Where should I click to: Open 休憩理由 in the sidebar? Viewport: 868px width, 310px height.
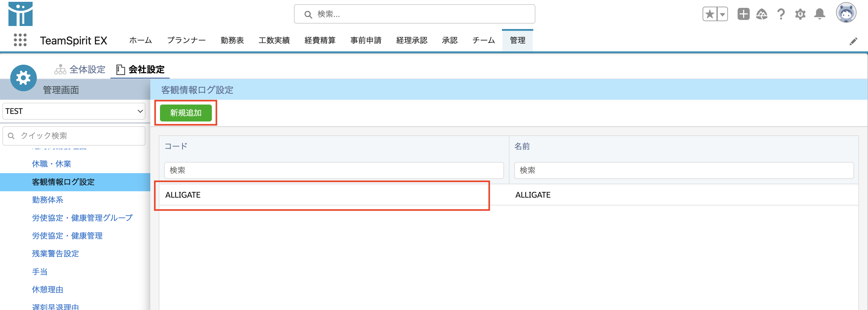click(x=47, y=289)
